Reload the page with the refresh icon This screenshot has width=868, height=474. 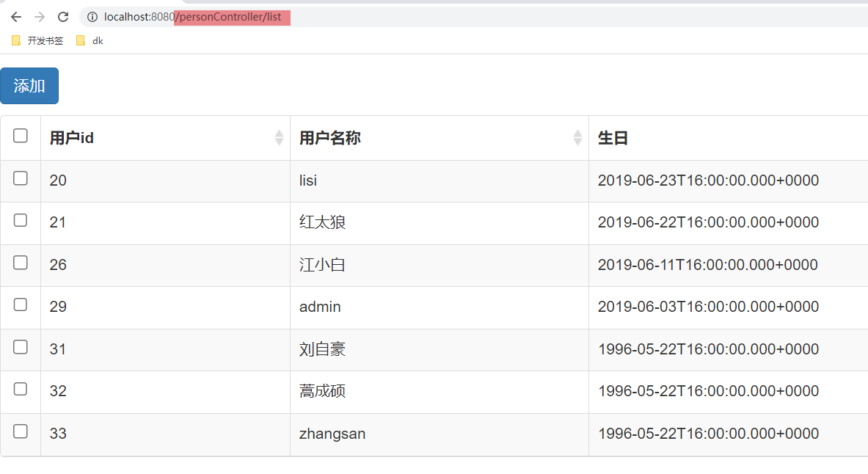click(x=63, y=17)
